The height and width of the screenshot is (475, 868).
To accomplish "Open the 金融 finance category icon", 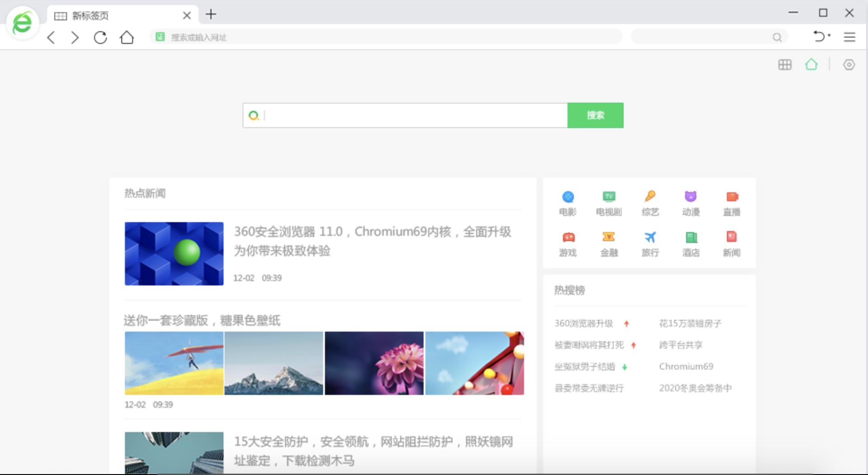I will [x=609, y=242].
